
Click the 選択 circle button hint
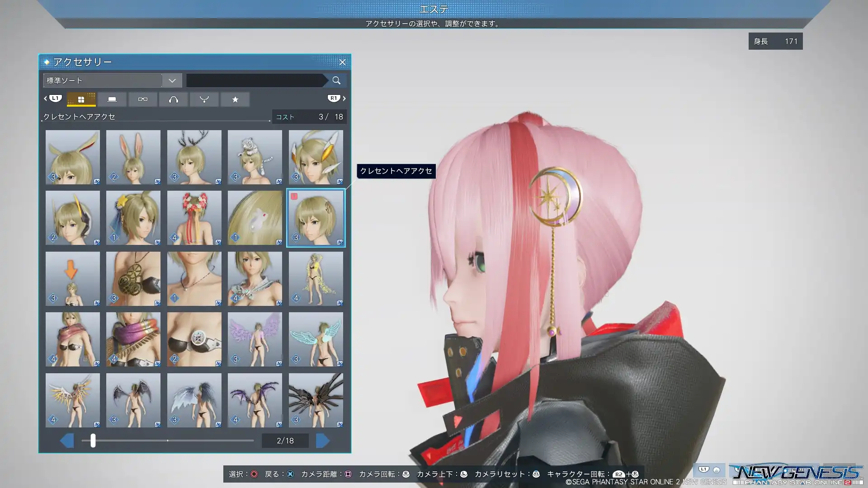click(243, 474)
